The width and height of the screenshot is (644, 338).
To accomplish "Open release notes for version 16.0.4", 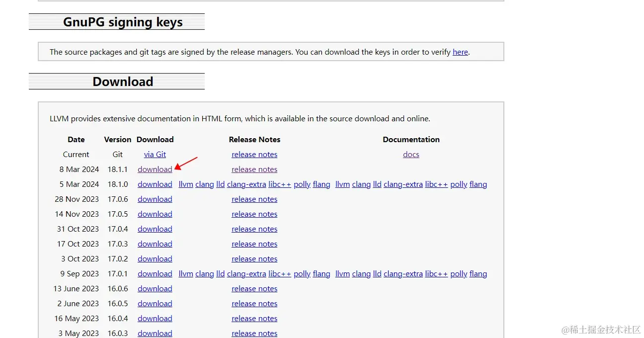I will [254, 319].
